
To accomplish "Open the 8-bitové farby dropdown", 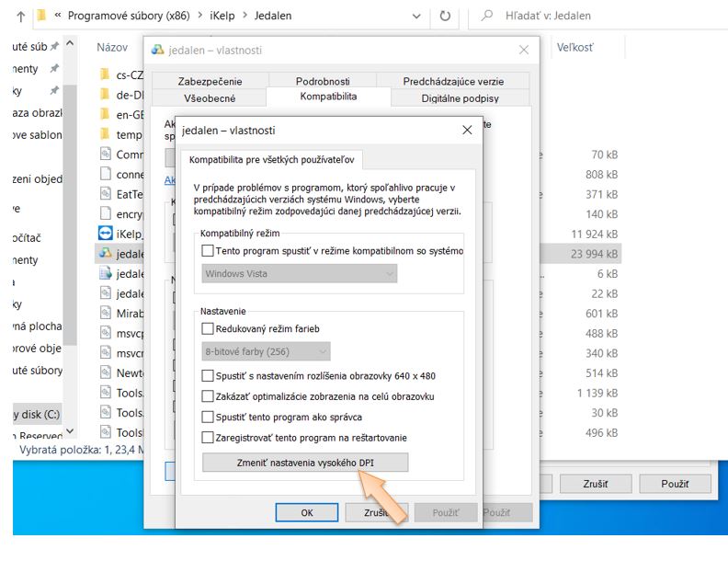I will (266, 351).
